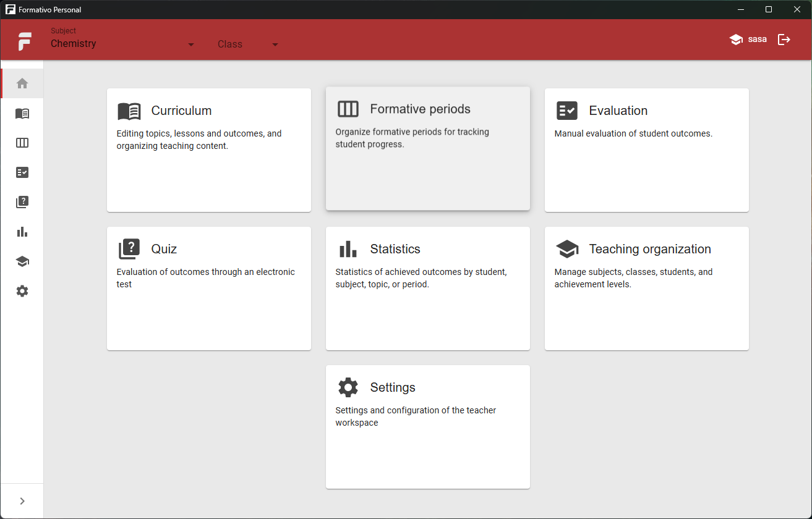Click the book icon on Curriculum card
Image resolution: width=812 pixels, height=519 pixels.
[x=129, y=111]
